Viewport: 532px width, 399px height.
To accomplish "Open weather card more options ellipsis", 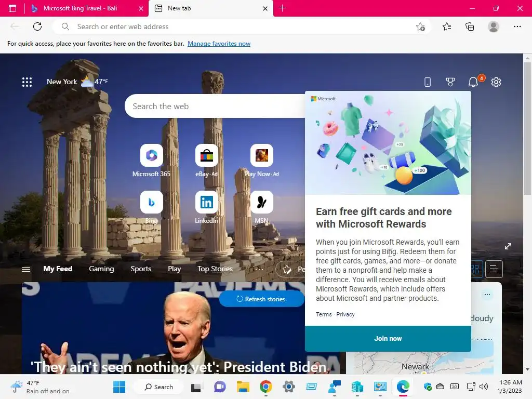I will (x=487, y=295).
